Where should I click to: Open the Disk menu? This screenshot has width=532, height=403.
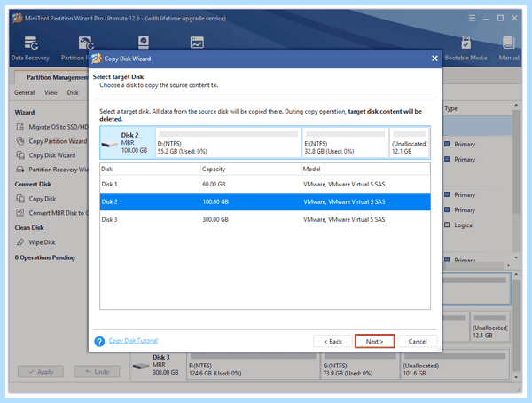click(73, 93)
